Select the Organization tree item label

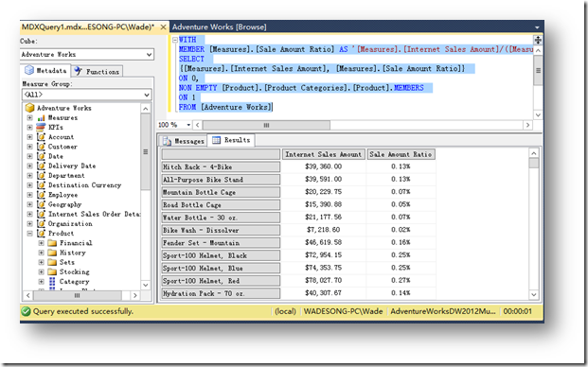point(70,223)
